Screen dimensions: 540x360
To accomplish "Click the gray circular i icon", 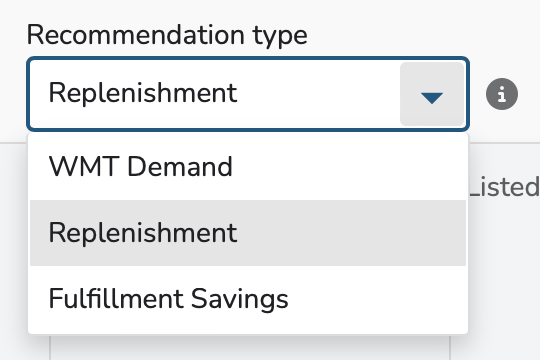I will point(502,94).
